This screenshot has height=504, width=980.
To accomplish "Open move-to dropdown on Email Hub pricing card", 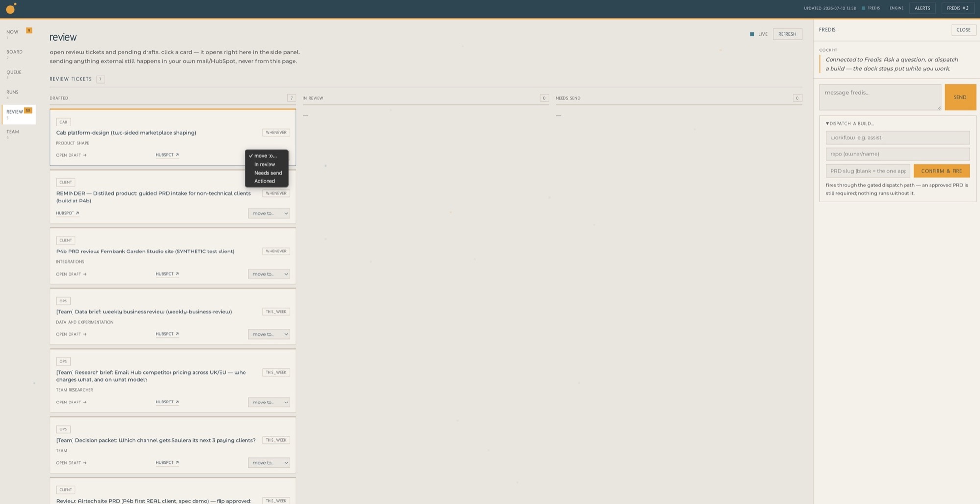I will point(269,403).
